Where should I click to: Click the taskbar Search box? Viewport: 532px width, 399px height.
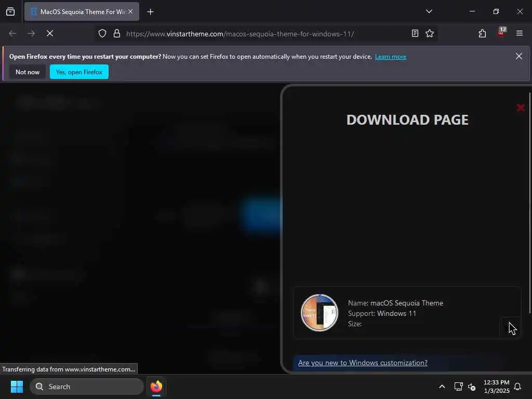(87, 387)
